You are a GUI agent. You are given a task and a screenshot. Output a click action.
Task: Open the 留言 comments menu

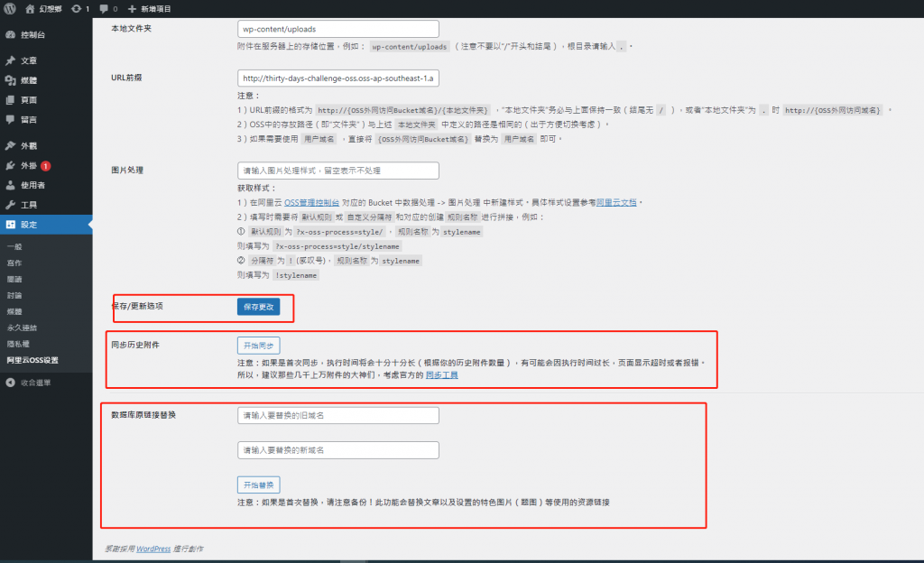[46, 120]
